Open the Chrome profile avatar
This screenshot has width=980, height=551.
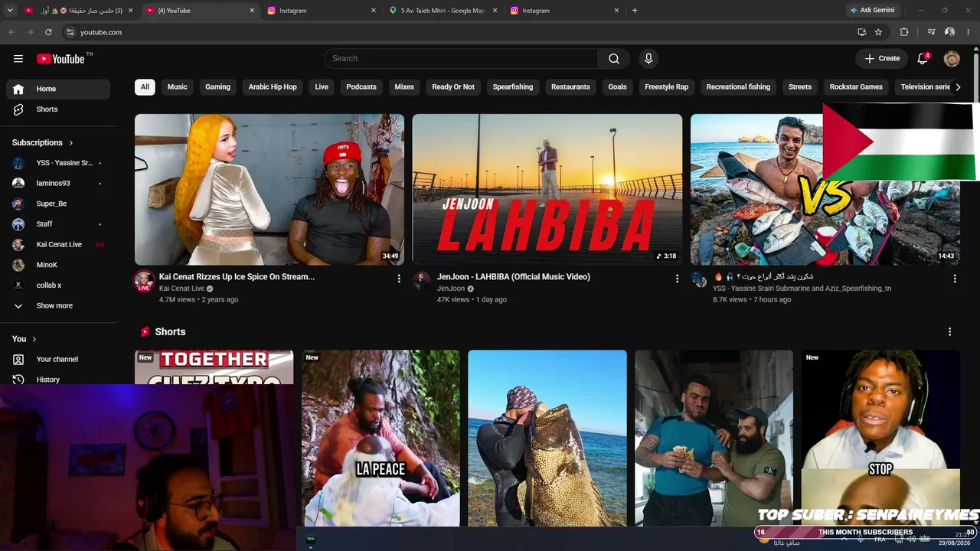click(x=949, y=32)
